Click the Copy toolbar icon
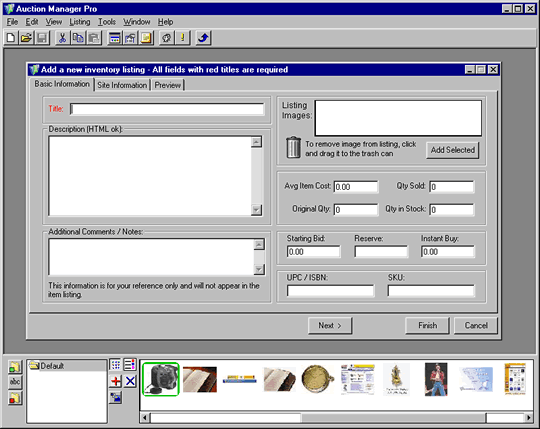540x429 pixels. (x=78, y=38)
